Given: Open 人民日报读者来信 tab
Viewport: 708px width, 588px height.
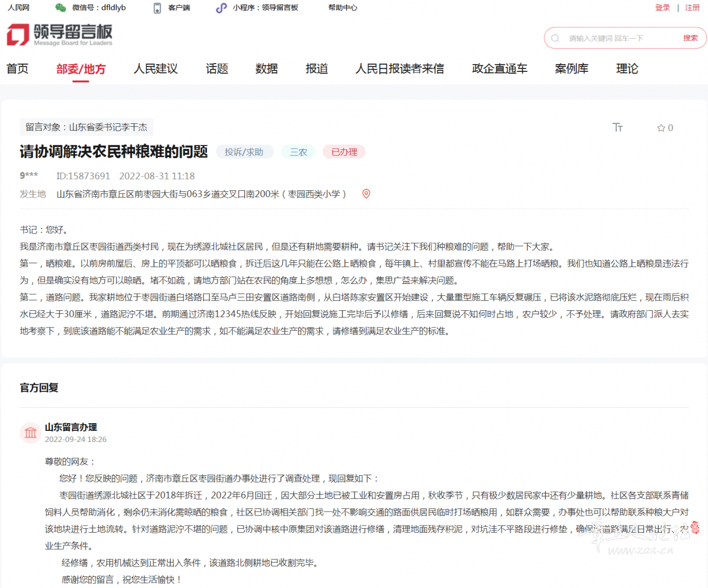Looking at the screenshot, I should point(400,69).
